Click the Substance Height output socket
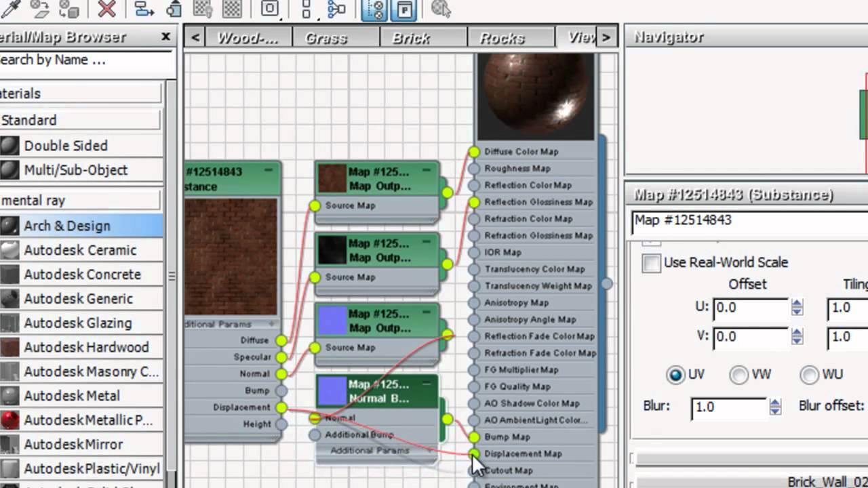 coord(281,424)
